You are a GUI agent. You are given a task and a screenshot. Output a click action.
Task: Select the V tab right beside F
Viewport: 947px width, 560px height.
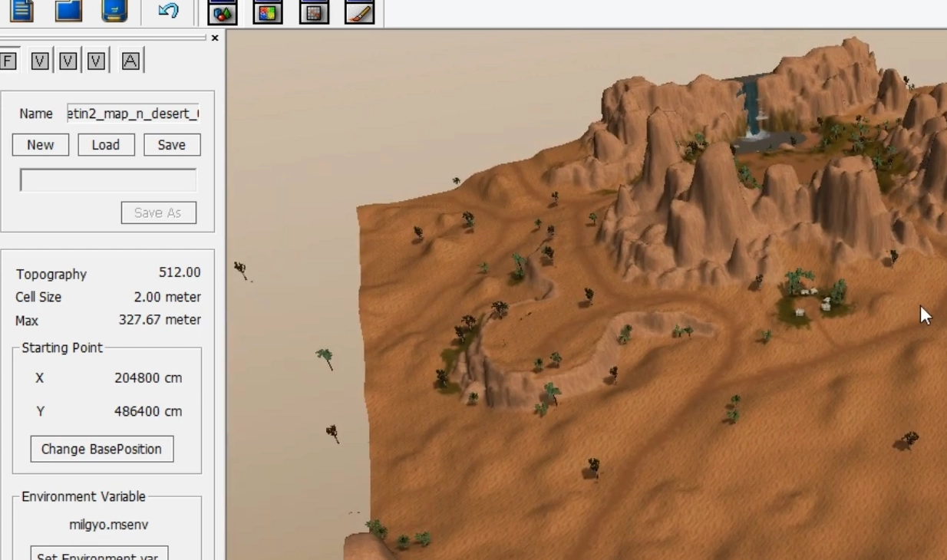(40, 61)
